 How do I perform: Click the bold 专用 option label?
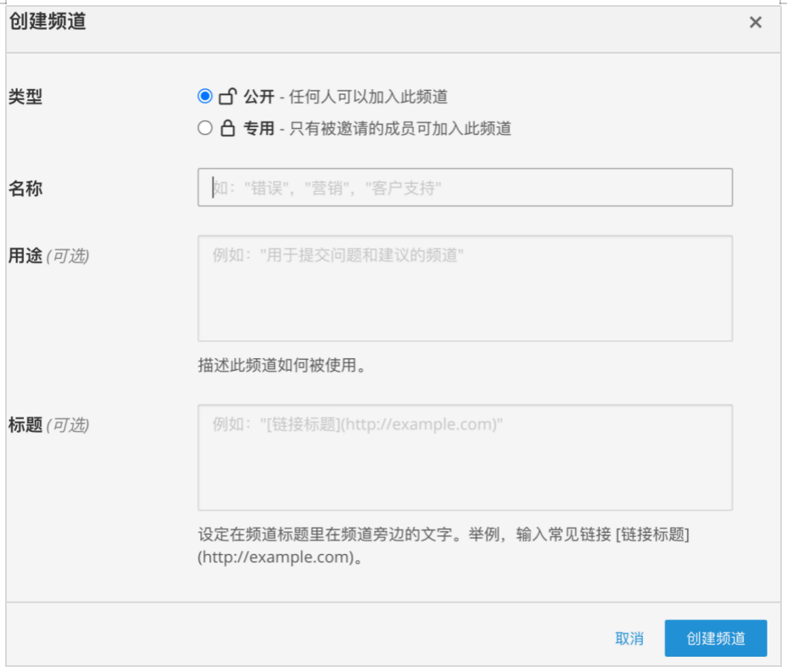[x=259, y=129]
